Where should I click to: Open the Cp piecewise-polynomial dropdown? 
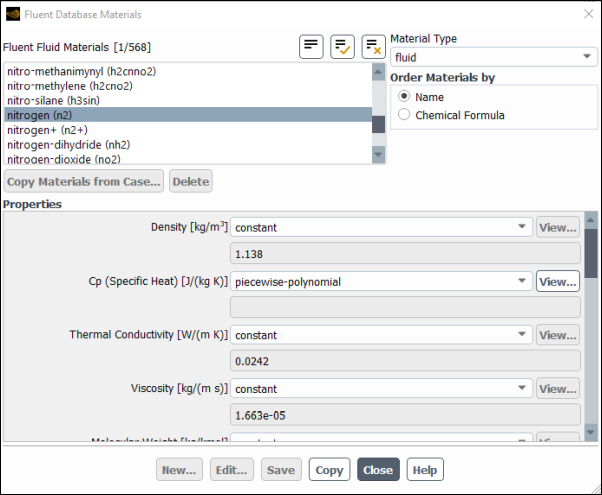pyautogui.click(x=381, y=281)
